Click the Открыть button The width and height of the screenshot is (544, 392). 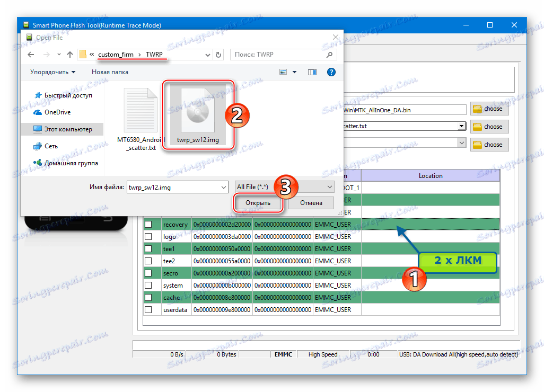click(258, 203)
